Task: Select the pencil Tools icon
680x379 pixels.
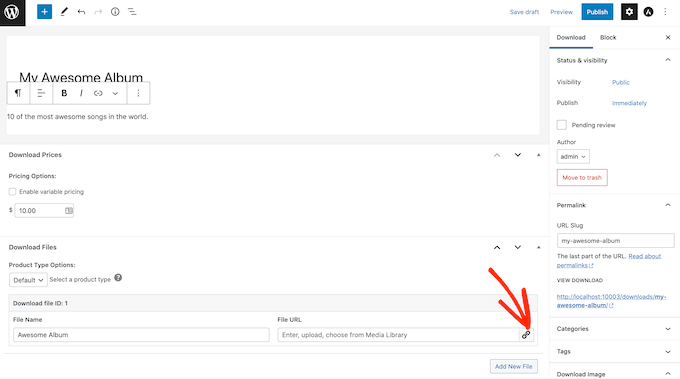Action: (64, 12)
